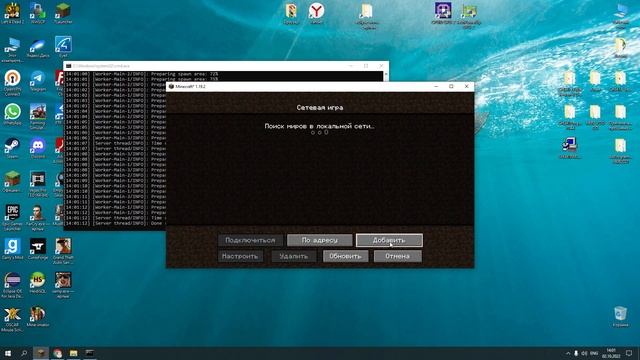The width and height of the screenshot is (640, 360).
Task: Open the Minecraft grass block shortcut beside Vegas Pro
Action: tap(12, 182)
